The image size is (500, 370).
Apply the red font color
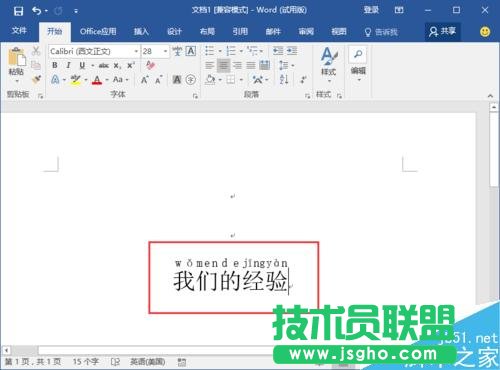(97, 80)
